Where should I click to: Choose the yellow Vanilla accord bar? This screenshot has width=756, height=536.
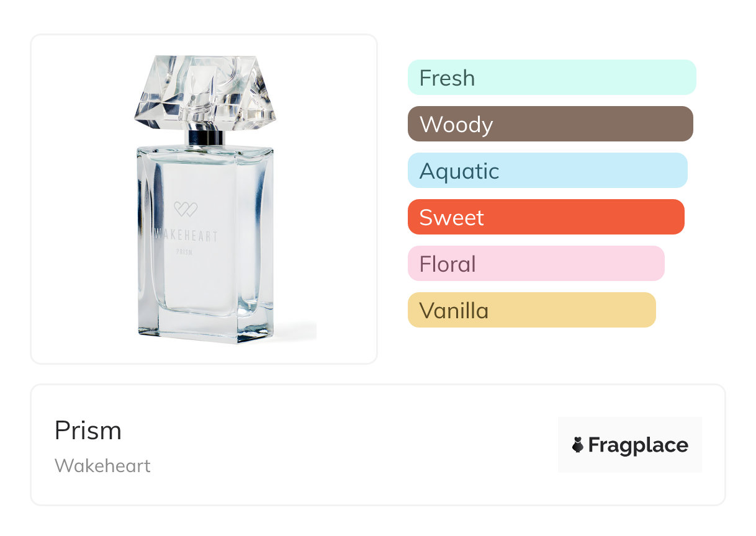coord(531,310)
